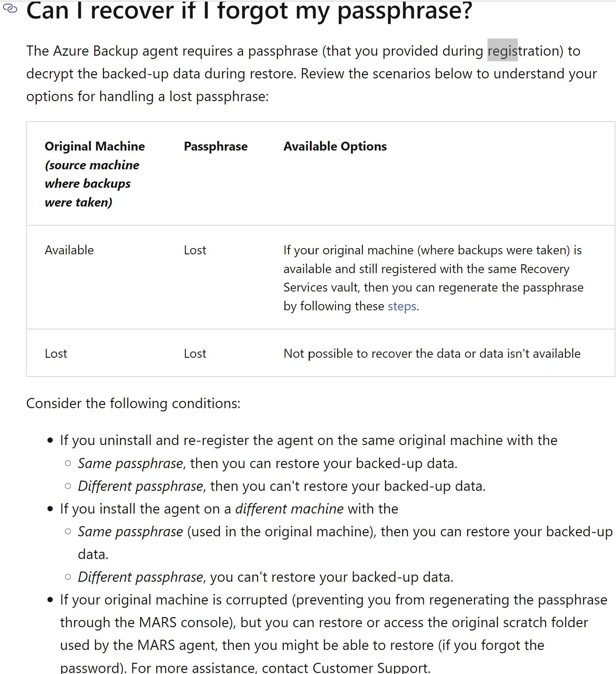
Task: Click the "Original Machine" column header
Action: pos(95,147)
